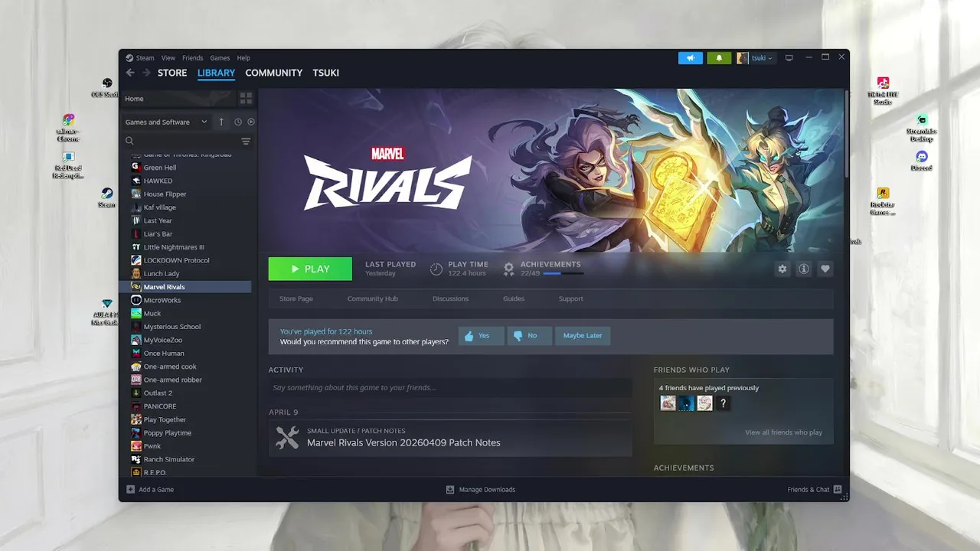Click the question mark friend avatar
The image size is (980, 551).
click(x=724, y=403)
